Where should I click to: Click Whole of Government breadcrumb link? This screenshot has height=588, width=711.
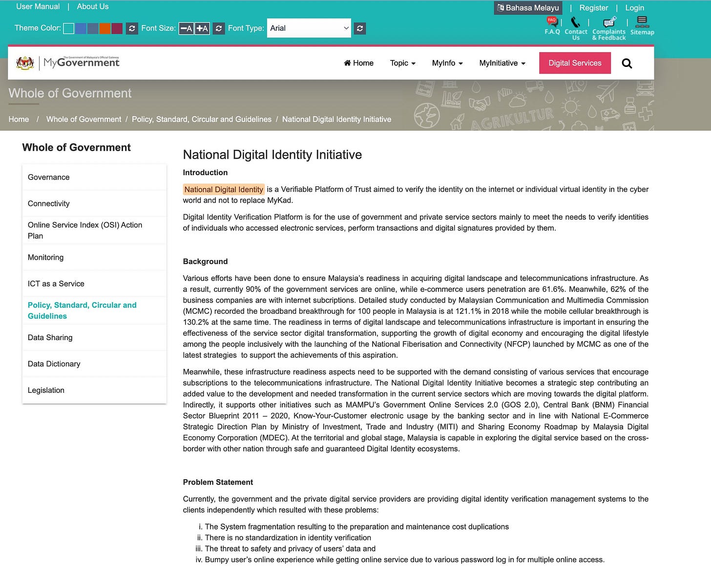click(84, 119)
